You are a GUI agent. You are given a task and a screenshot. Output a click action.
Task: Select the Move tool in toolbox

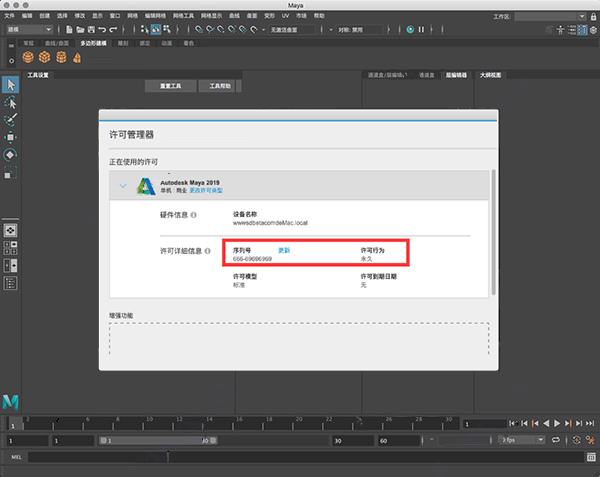click(10, 137)
